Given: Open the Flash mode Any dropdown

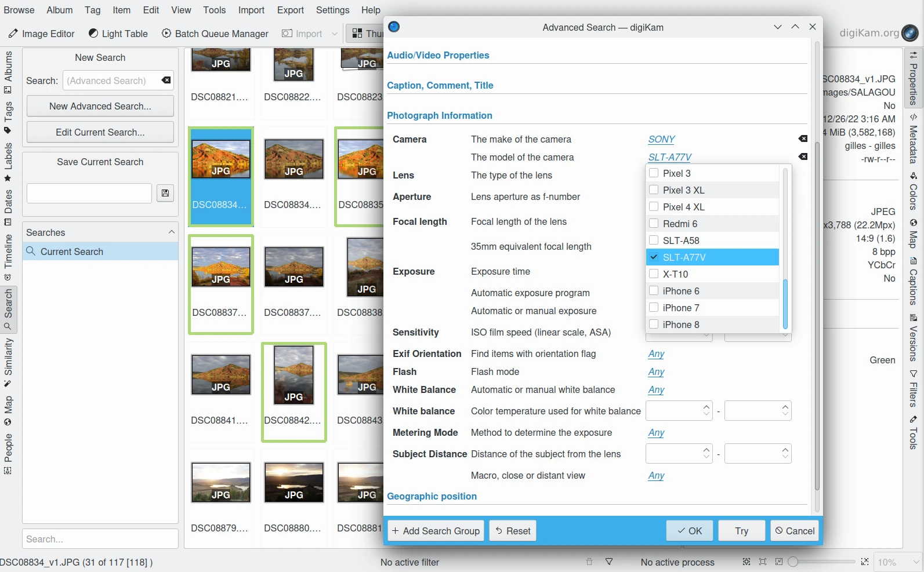Looking at the screenshot, I should (x=656, y=371).
